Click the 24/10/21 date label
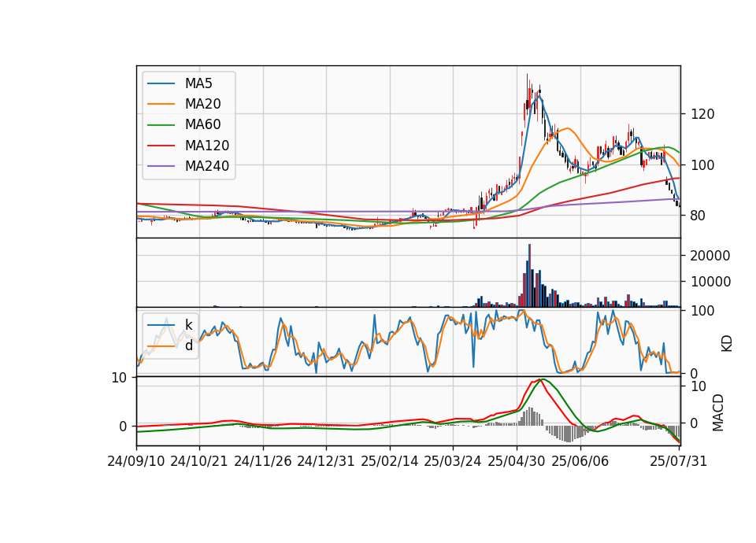Screen dimensions: 756x543 (x=199, y=461)
